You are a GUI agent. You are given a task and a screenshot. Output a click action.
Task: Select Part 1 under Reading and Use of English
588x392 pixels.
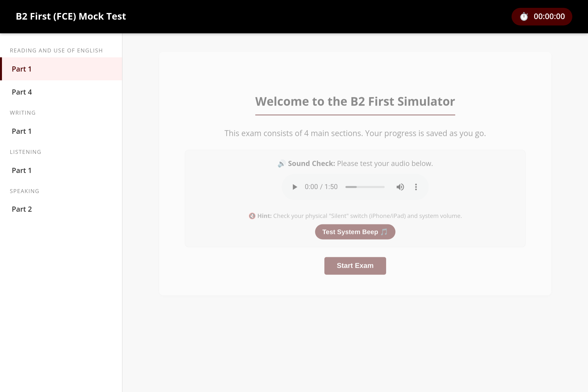[x=61, y=69]
